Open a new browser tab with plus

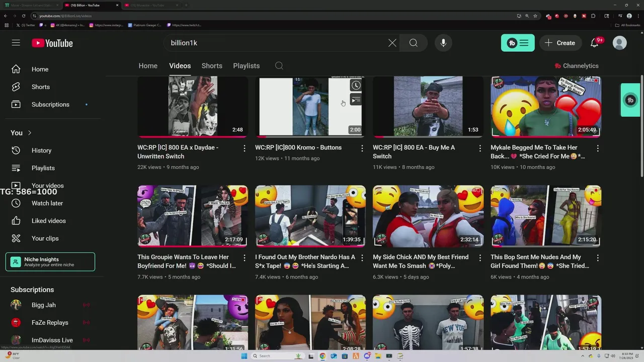point(186,5)
